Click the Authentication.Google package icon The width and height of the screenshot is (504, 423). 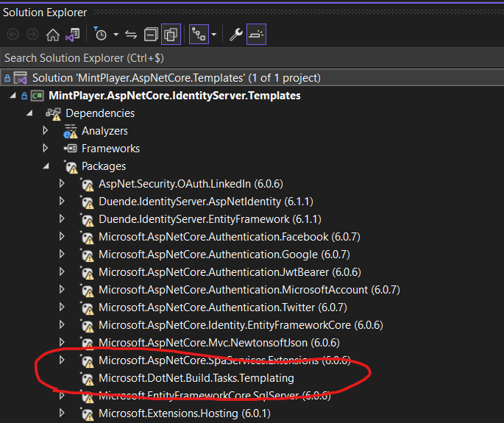[87, 255]
